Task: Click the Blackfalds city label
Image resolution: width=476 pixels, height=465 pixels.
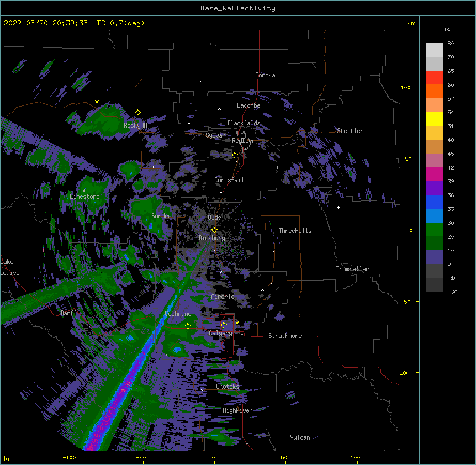Action: [x=244, y=123]
